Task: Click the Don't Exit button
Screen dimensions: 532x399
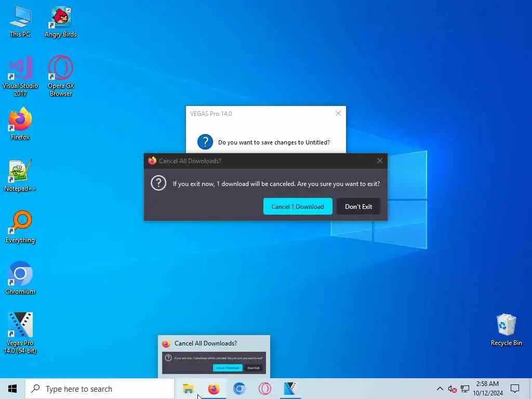Action: (358, 206)
